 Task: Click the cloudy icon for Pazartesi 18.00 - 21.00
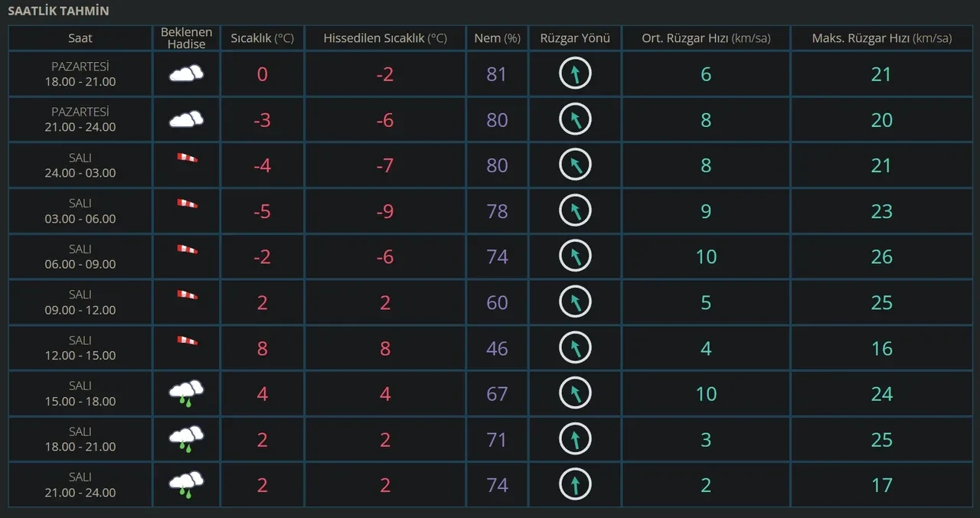[186, 73]
